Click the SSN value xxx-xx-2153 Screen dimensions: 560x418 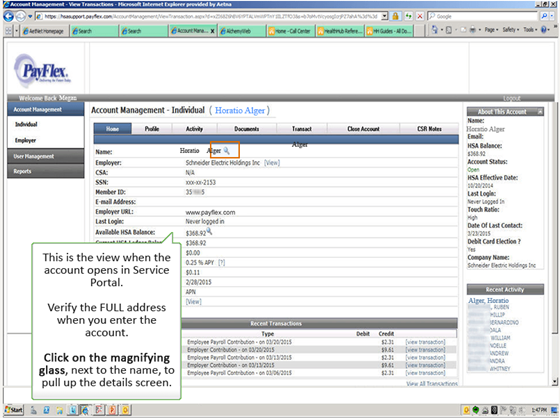201,182
